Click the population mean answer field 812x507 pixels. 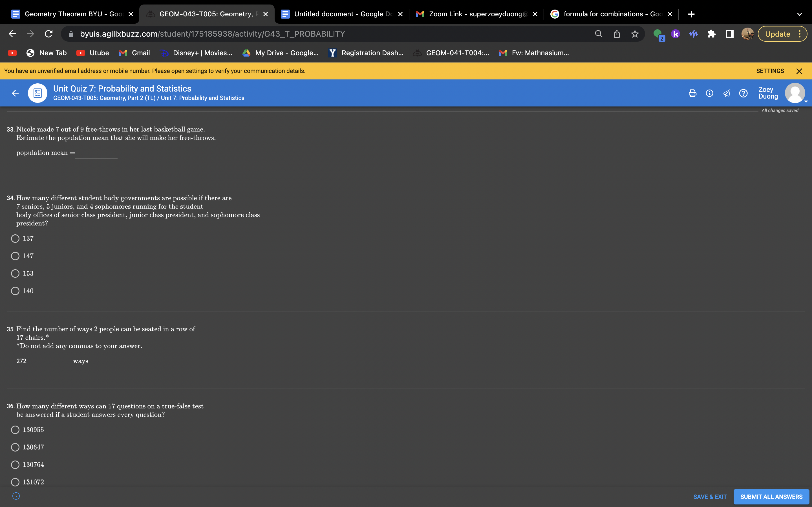[96, 153]
